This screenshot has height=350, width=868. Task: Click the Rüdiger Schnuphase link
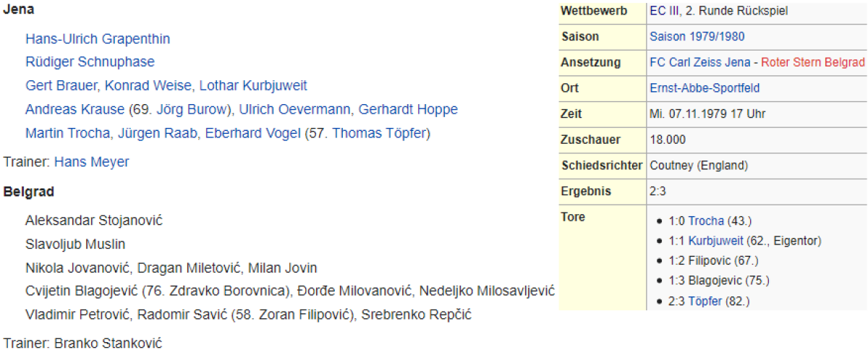[x=90, y=62]
